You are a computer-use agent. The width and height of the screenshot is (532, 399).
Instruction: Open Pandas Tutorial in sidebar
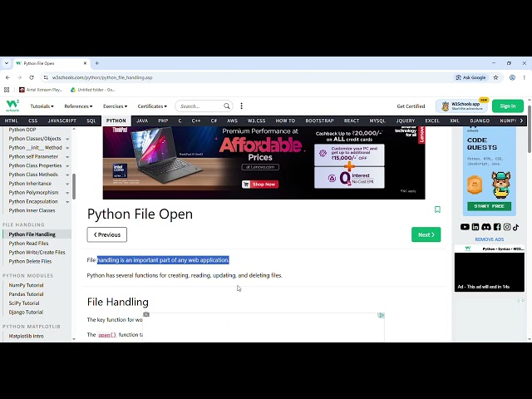point(26,294)
